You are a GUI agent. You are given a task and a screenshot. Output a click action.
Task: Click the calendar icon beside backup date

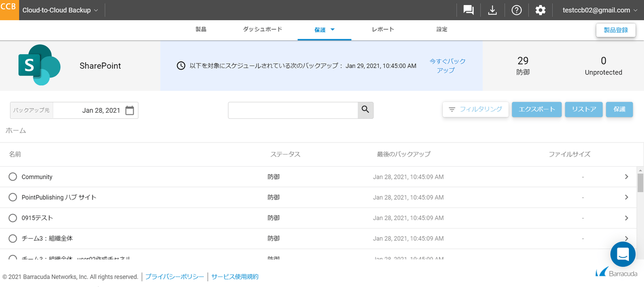click(x=130, y=110)
